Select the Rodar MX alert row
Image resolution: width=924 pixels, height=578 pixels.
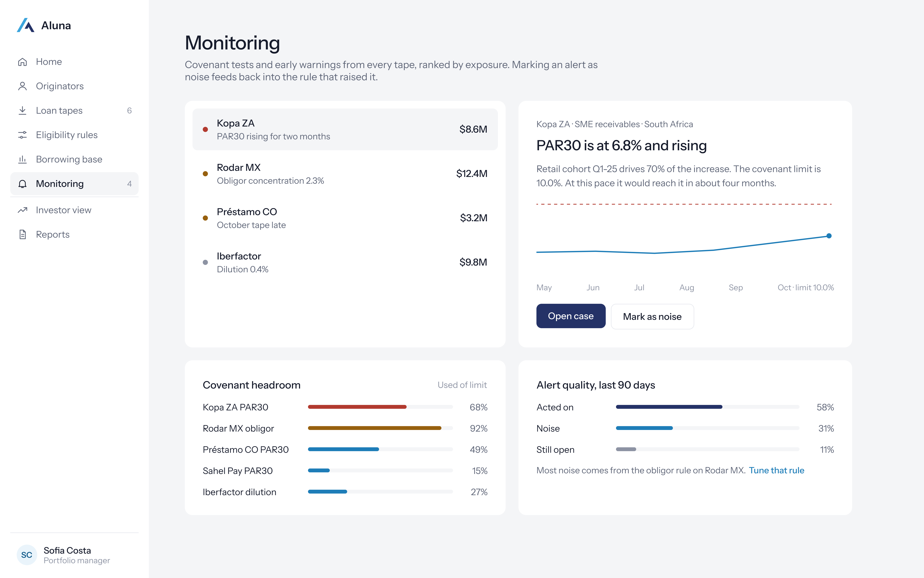[345, 174]
